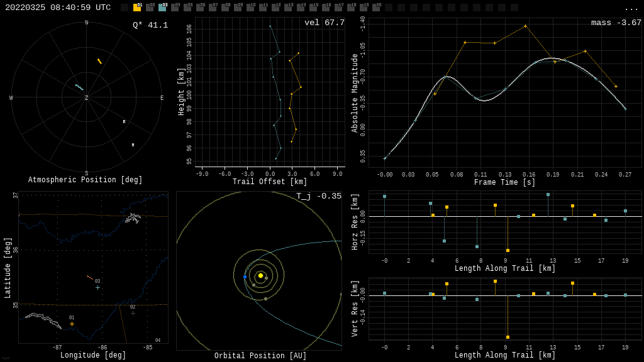The image size is (644, 362).
Task: Click the gray station 02 cross on the map
Action: [x=133, y=313]
